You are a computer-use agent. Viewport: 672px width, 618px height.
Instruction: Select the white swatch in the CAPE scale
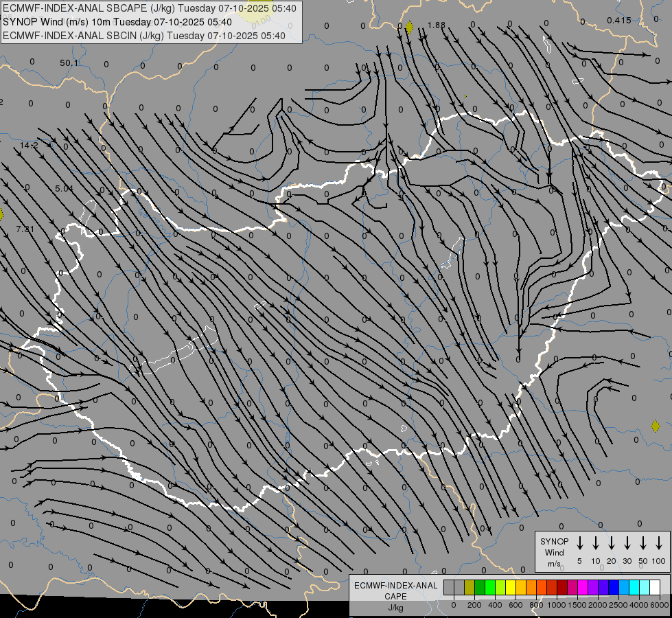(654, 587)
